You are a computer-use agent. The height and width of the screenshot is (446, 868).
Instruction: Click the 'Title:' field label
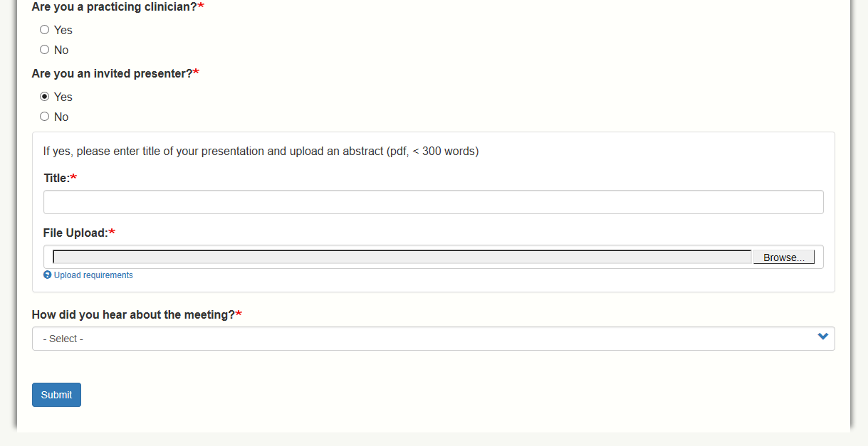click(57, 178)
